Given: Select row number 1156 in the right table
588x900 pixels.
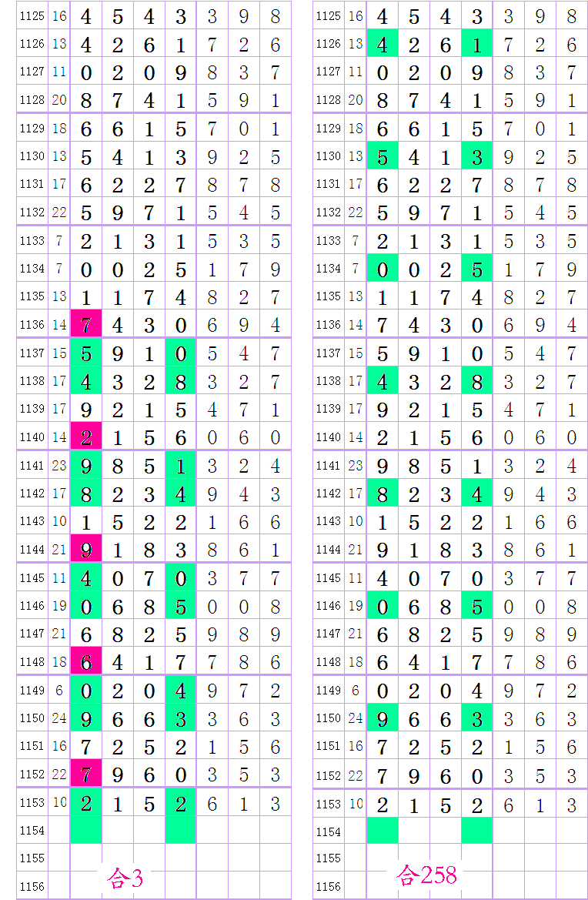Looking at the screenshot, I should [x=329, y=886].
